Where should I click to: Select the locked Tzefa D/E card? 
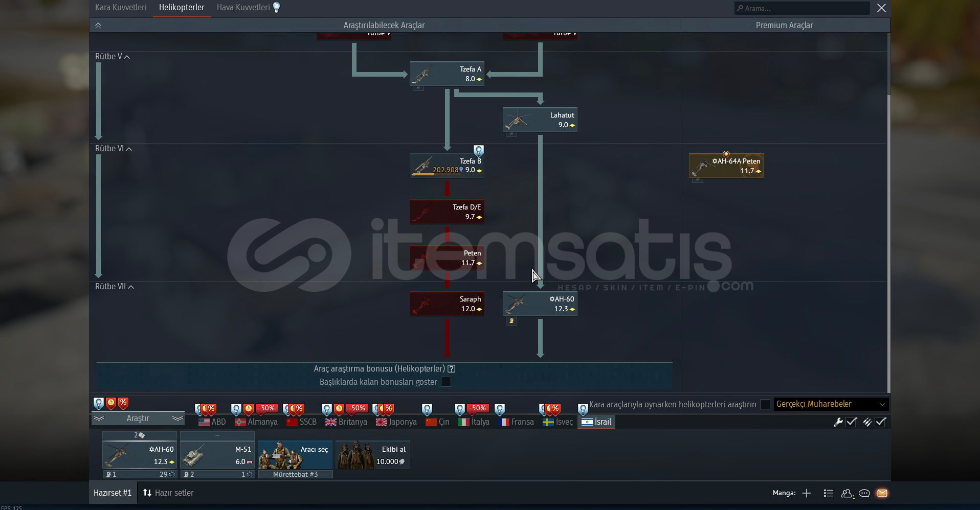447,212
